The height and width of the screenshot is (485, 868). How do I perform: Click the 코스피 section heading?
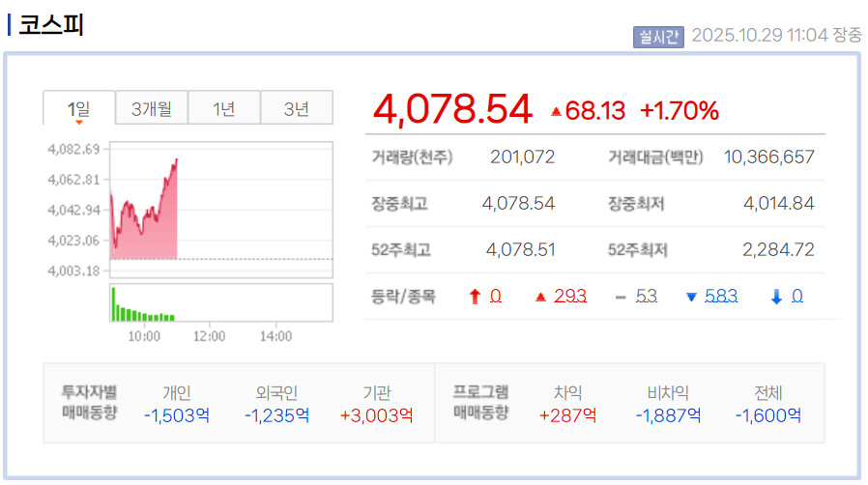pos(51,25)
